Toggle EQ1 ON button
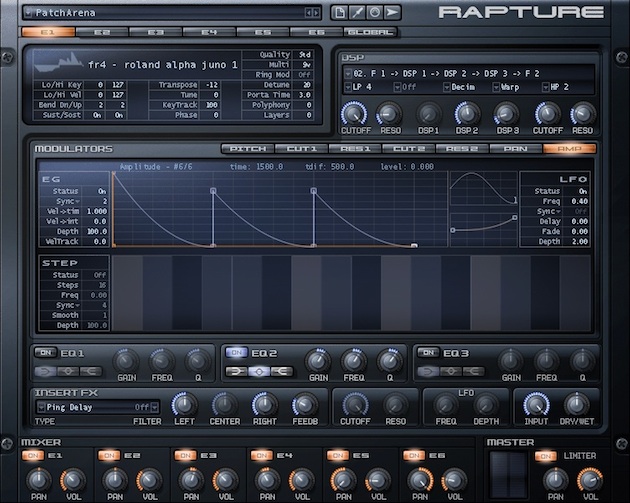 click(45, 353)
